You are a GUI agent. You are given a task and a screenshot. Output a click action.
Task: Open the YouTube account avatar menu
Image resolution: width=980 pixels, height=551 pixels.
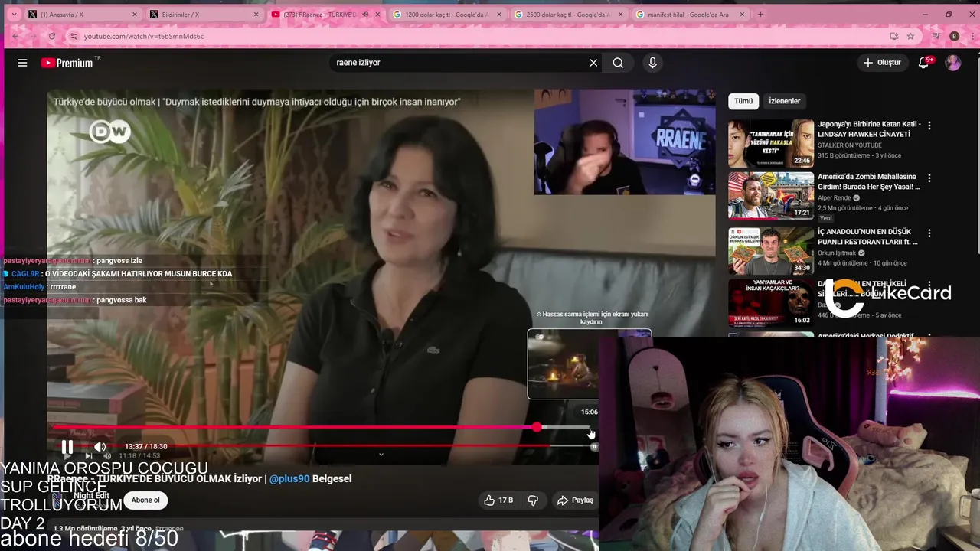(x=953, y=63)
